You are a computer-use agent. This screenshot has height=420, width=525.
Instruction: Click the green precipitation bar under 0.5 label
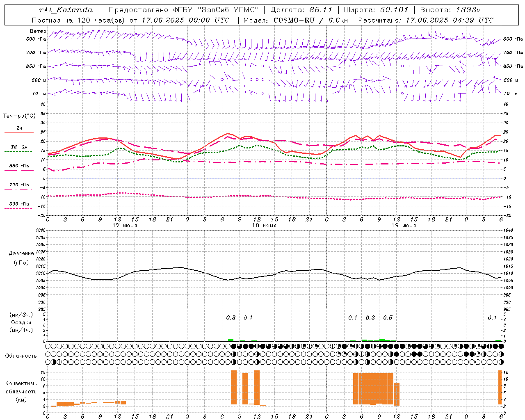382,340
